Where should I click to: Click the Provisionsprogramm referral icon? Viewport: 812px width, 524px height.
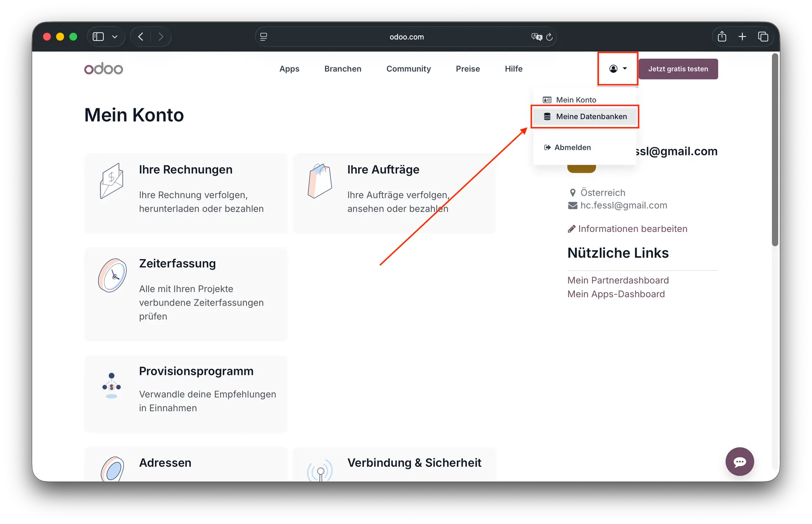tap(112, 386)
